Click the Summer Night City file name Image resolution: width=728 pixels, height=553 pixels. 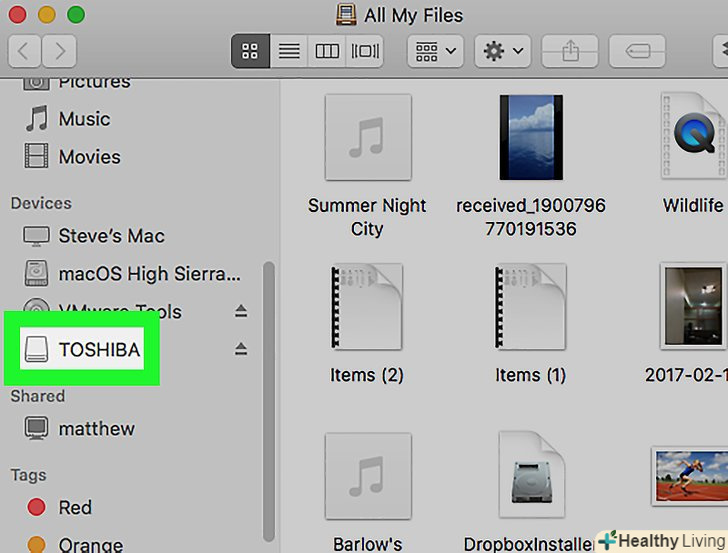pyautogui.click(x=367, y=217)
